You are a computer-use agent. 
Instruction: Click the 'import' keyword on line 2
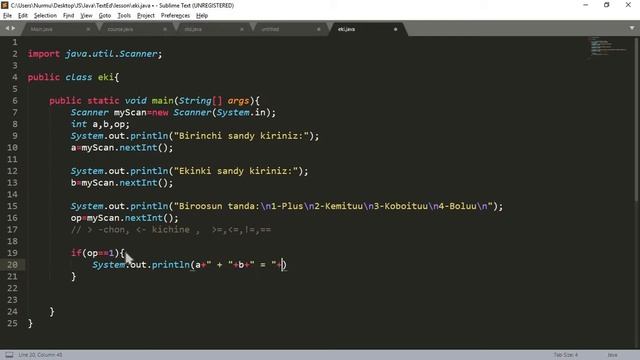(x=44, y=54)
